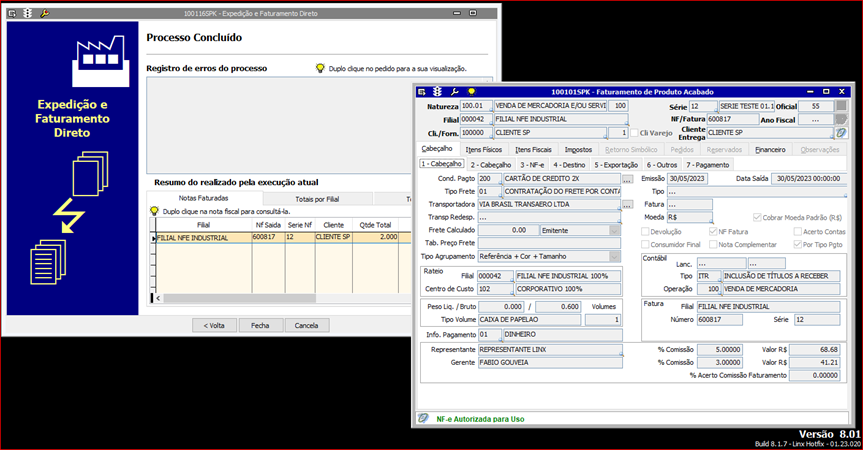863x450 pixels.
Task: Click the window menu icon in Faturamento de Produto Acabado title bar
Action: [x=422, y=92]
